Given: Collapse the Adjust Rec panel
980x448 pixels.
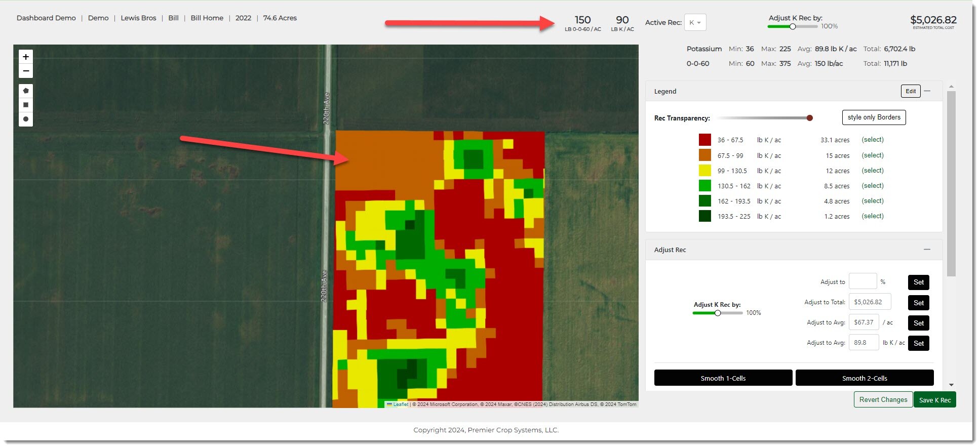Looking at the screenshot, I should tap(927, 250).
